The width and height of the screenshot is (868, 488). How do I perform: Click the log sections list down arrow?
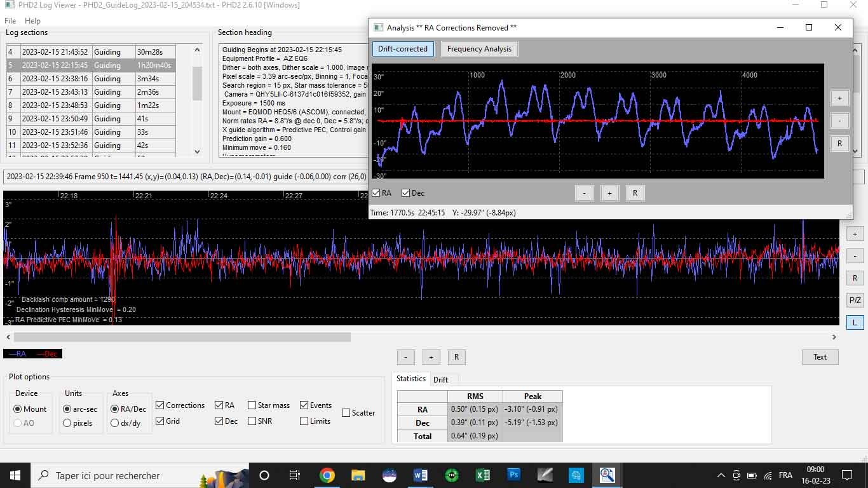[197, 151]
